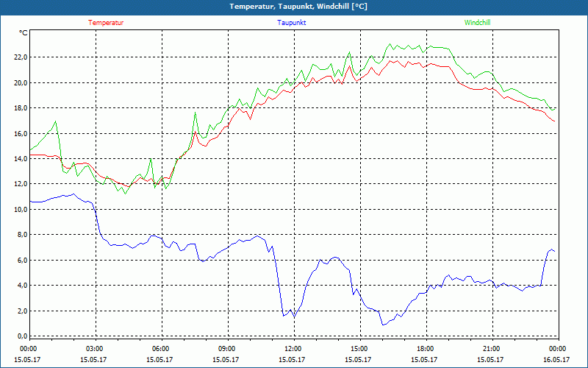Screen dimensions: 588x368
Task: Click the '06:00' time axis label
Action: pos(162,349)
